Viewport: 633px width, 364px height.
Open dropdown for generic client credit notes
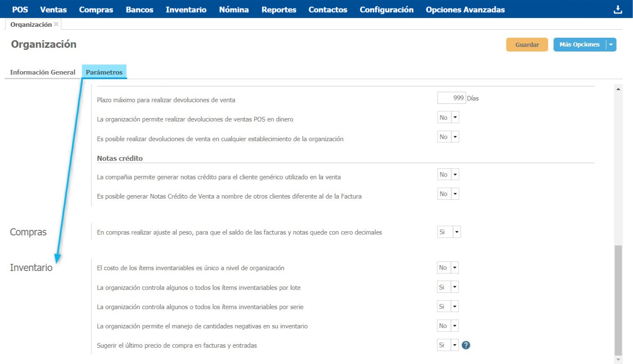455,175
